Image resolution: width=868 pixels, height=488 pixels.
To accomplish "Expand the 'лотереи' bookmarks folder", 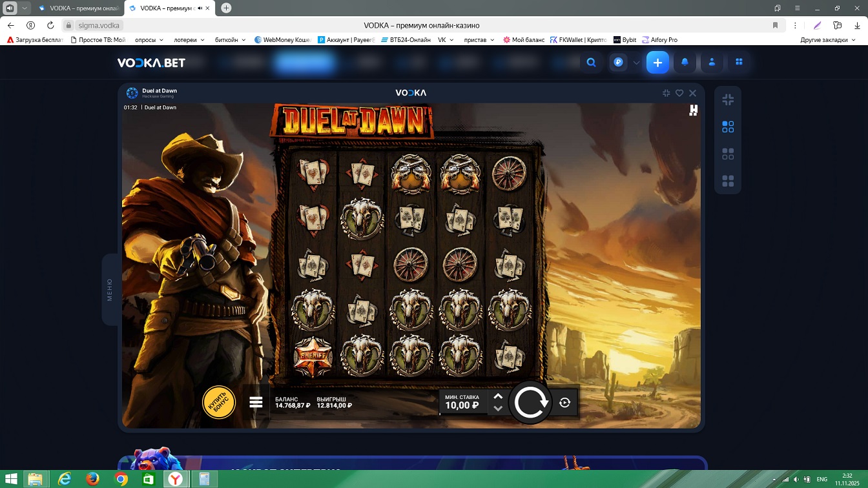I will click(189, 40).
